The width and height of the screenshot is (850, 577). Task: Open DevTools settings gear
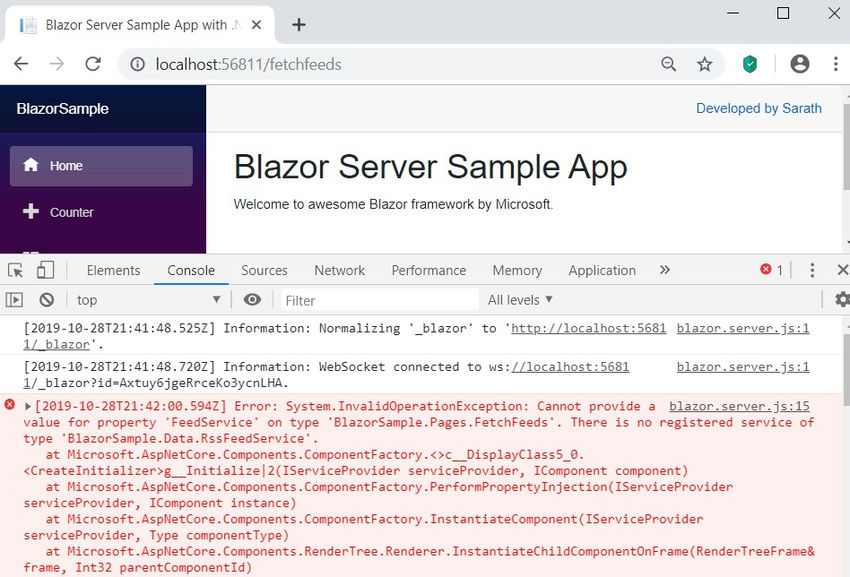841,299
